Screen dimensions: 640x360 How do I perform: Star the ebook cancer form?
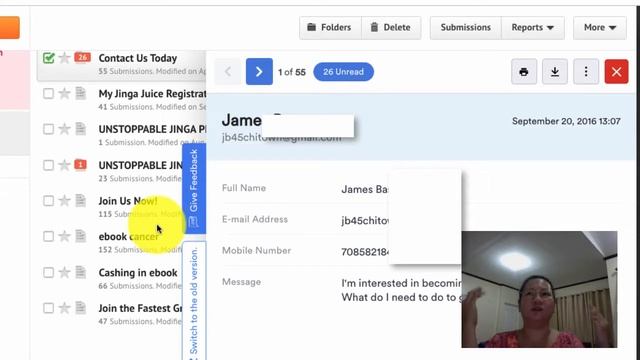[64, 236]
